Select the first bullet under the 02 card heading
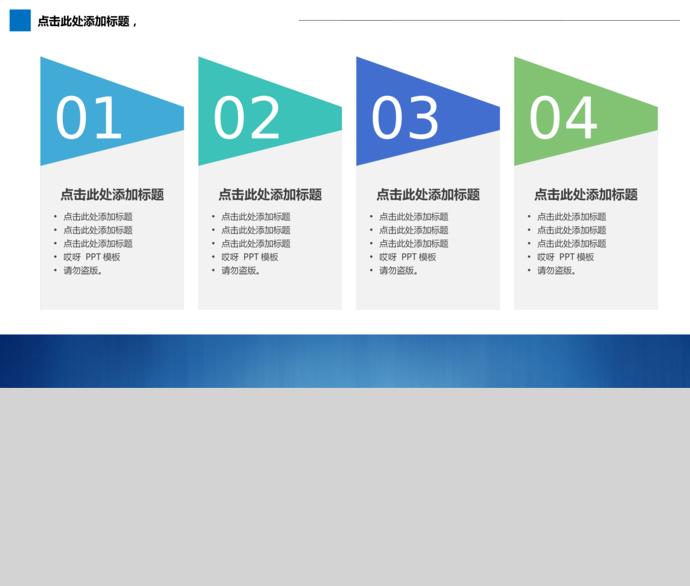This screenshot has width=690, height=586. pos(256,216)
